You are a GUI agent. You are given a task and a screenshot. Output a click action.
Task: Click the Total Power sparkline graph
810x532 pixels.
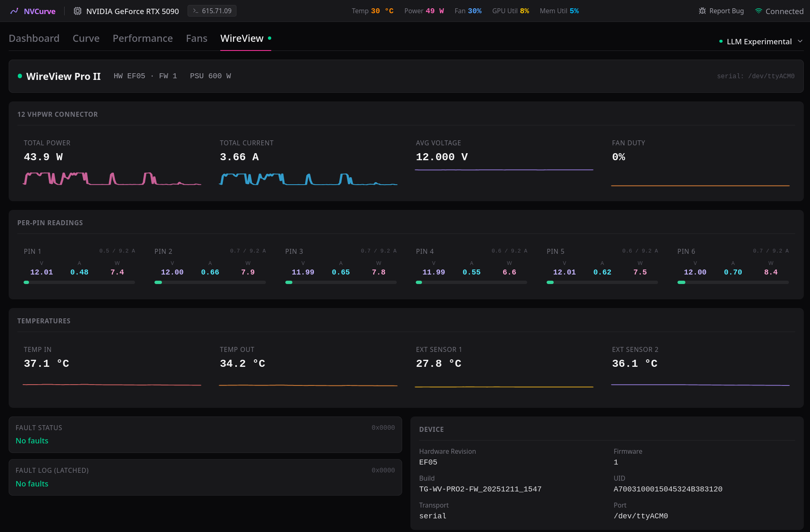click(x=112, y=178)
